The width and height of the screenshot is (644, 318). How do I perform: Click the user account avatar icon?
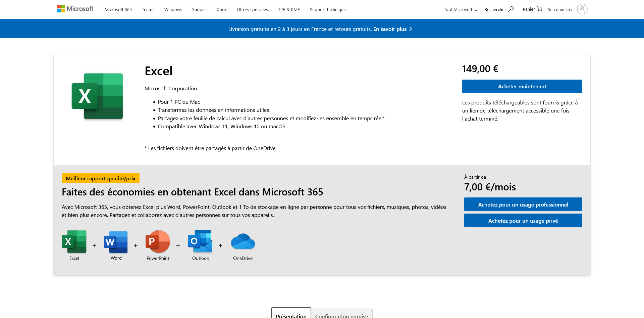pyautogui.click(x=582, y=9)
